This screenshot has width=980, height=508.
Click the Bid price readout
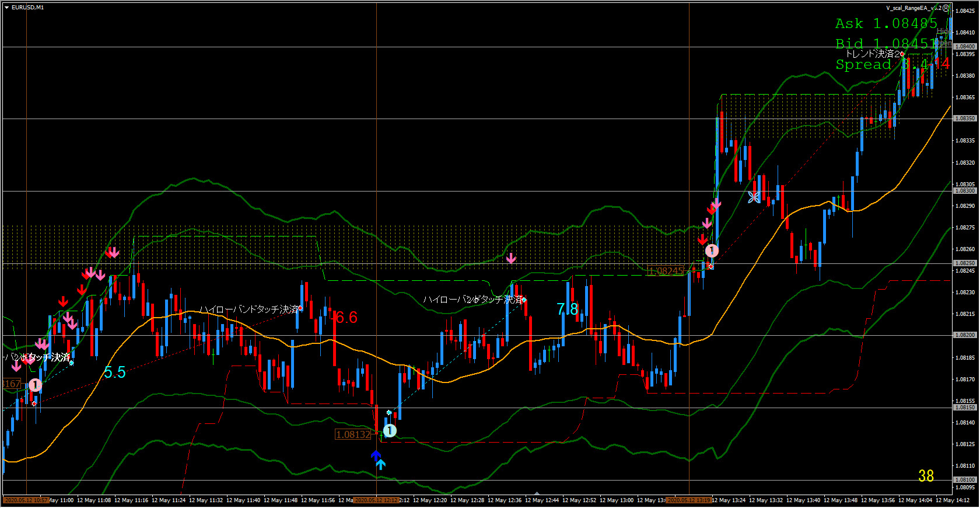point(886,44)
